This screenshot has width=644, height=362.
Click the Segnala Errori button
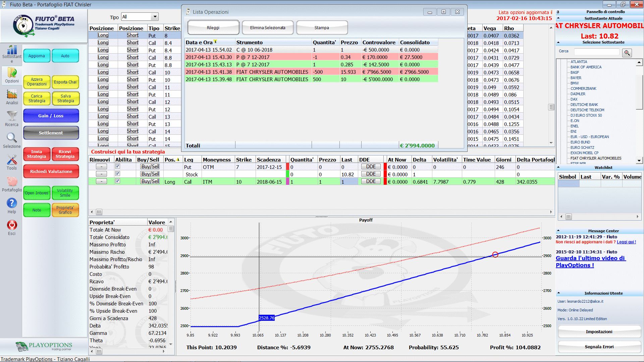click(599, 347)
